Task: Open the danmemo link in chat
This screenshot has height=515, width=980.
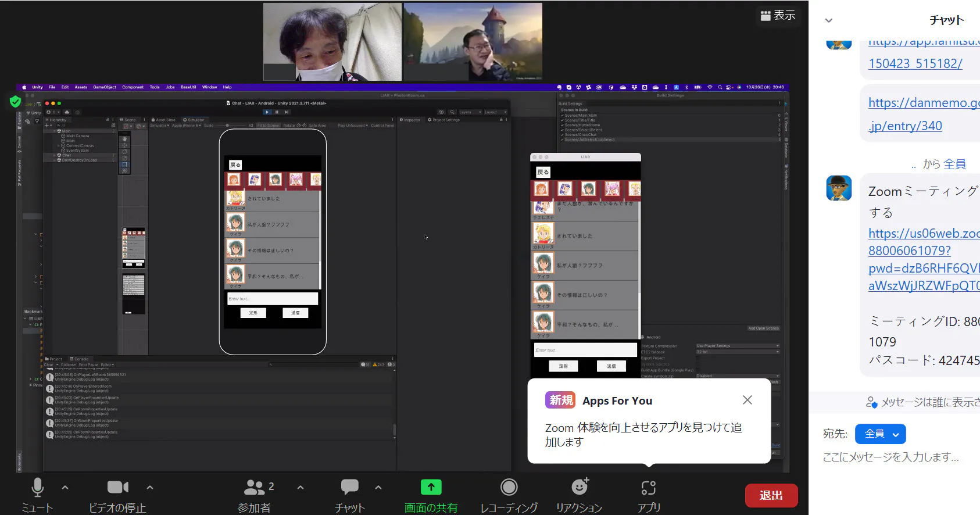Action: click(x=923, y=103)
